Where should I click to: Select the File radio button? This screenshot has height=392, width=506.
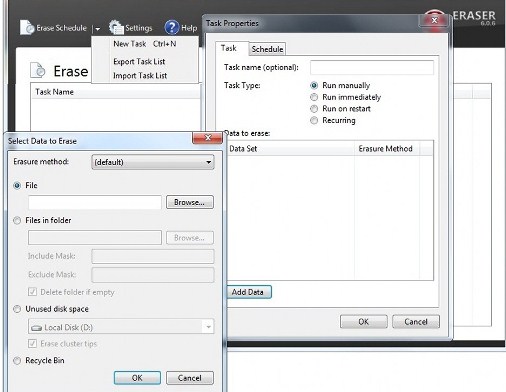tap(17, 185)
